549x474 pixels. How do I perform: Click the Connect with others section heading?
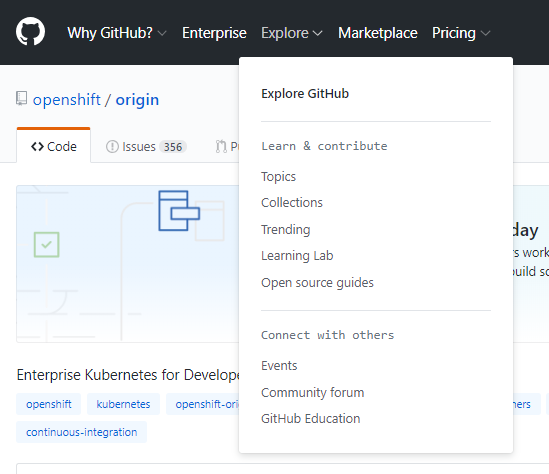(x=327, y=335)
